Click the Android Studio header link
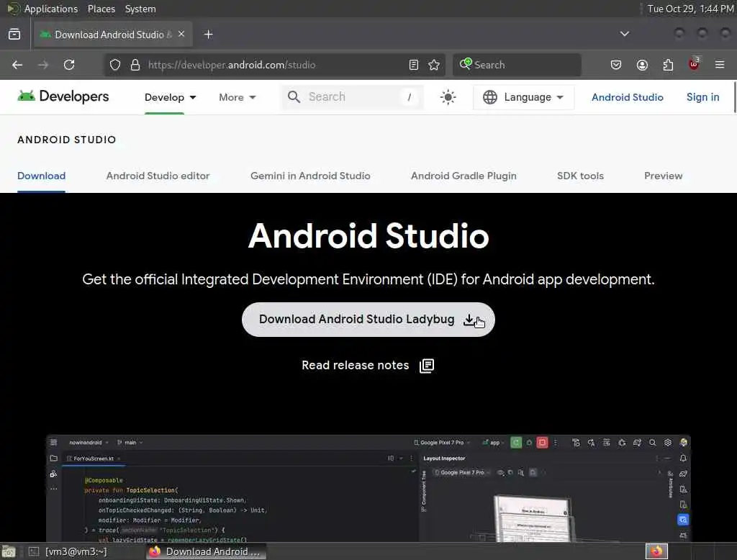This screenshot has height=560, width=737. (x=628, y=97)
